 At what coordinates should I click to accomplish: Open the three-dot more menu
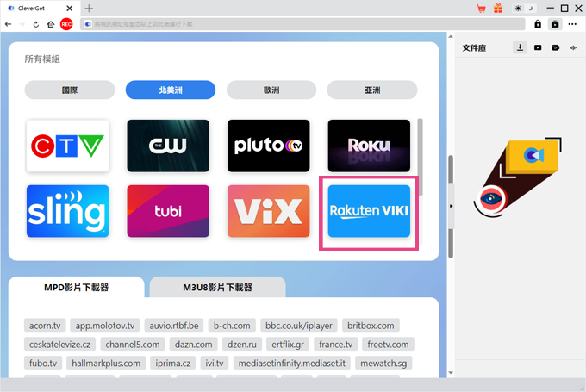click(572, 24)
